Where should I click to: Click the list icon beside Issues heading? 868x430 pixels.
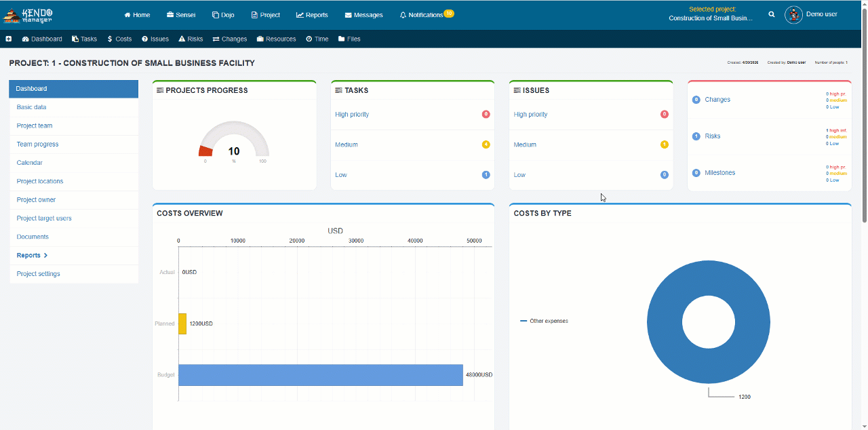[x=517, y=90]
